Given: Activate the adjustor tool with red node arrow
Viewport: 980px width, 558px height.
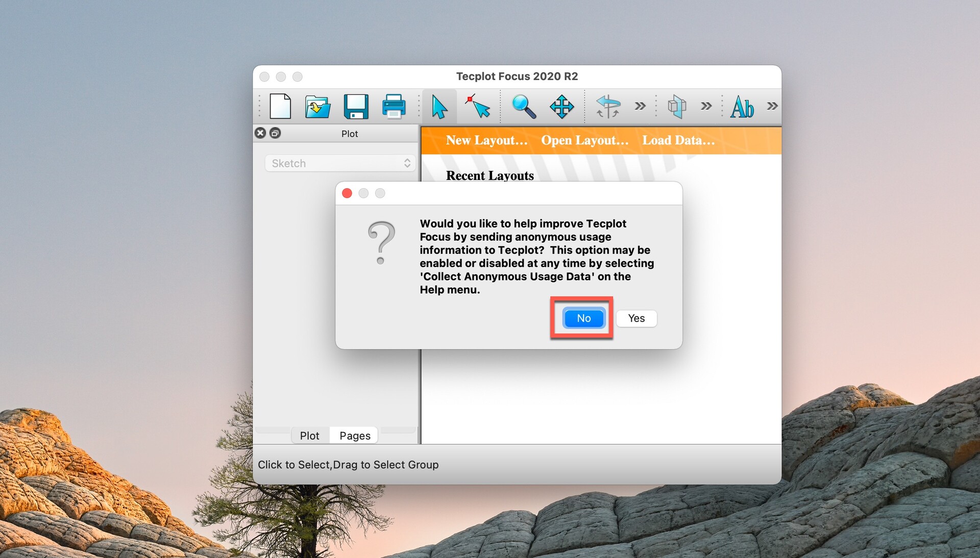Looking at the screenshot, I should pos(477,106).
